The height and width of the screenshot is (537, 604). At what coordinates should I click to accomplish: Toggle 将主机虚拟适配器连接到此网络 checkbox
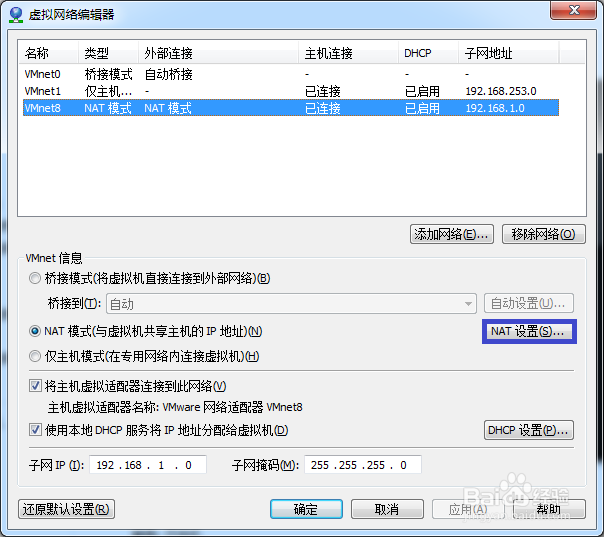click(35, 386)
